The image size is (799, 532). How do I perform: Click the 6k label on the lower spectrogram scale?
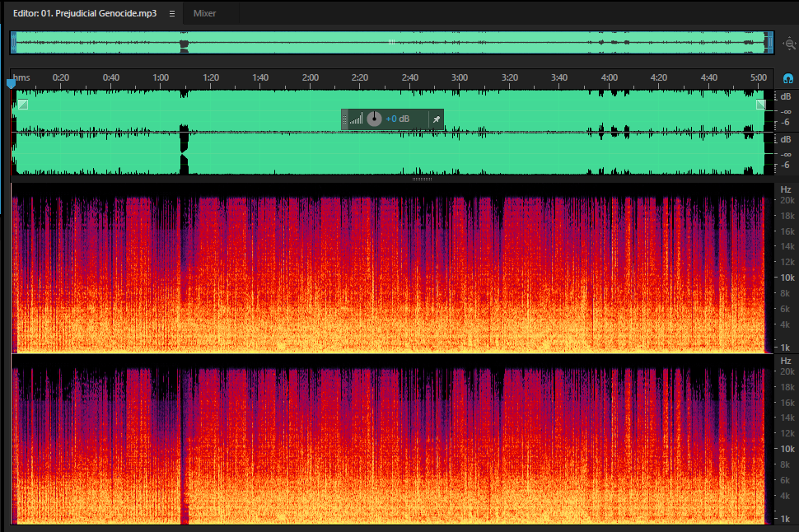(785, 480)
